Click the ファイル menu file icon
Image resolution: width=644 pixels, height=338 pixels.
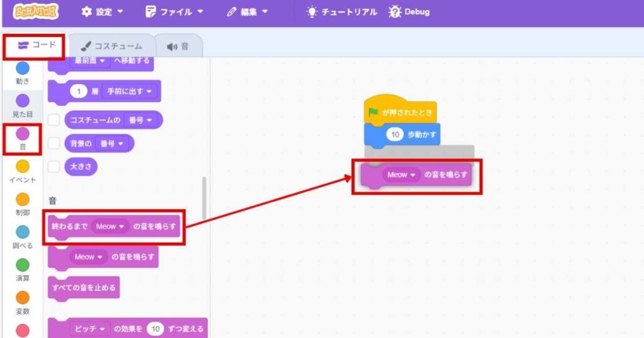[x=150, y=11]
